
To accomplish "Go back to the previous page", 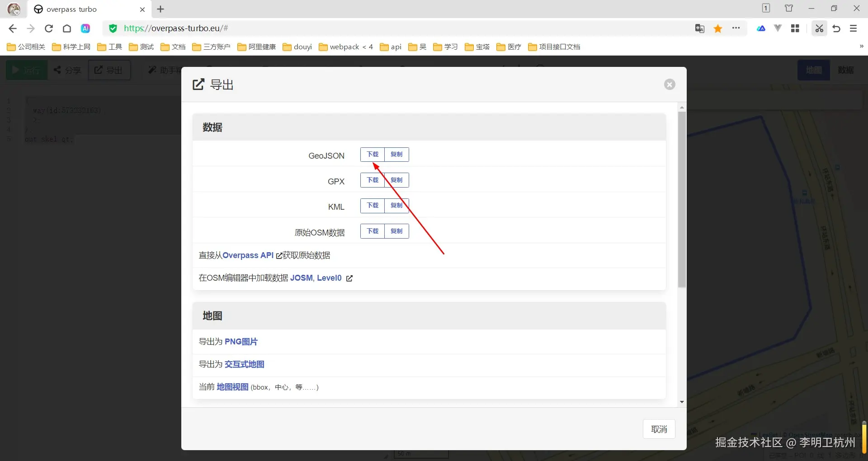I will [13, 28].
